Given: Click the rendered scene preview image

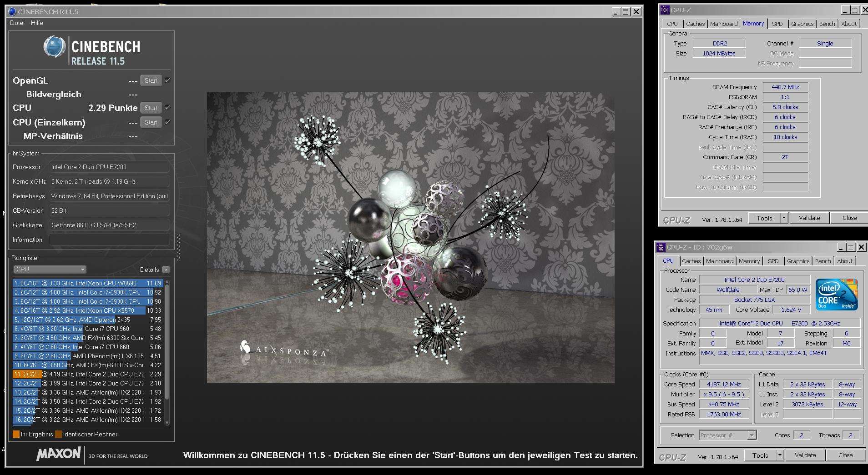Looking at the screenshot, I should [410, 237].
